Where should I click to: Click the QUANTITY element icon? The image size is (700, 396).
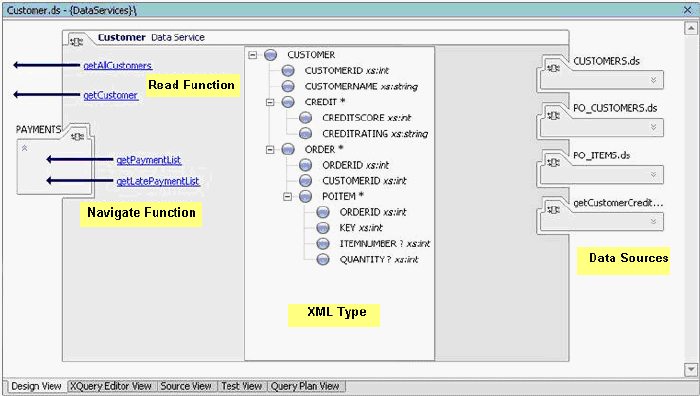tap(323, 259)
